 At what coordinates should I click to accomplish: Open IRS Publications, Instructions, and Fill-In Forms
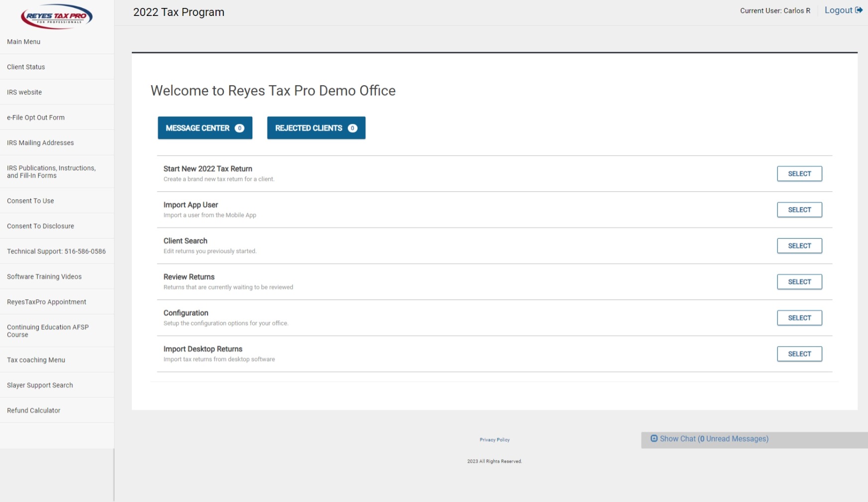pos(57,172)
